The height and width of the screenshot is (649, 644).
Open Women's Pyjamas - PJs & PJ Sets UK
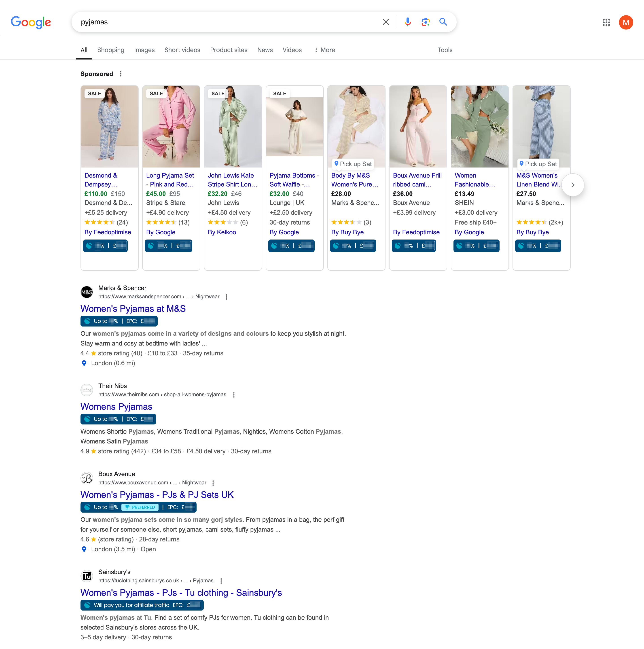pos(157,495)
